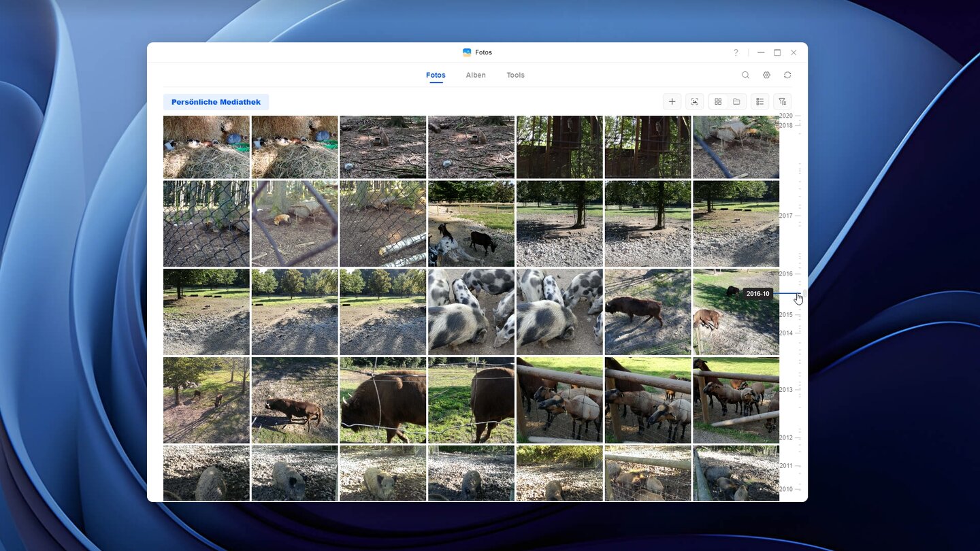Open the help question mark icon

[x=736, y=52]
